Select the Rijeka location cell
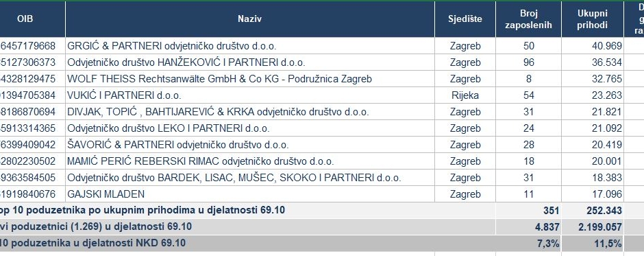The width and height of the screenshot is (644, 256). coord(465,95)
